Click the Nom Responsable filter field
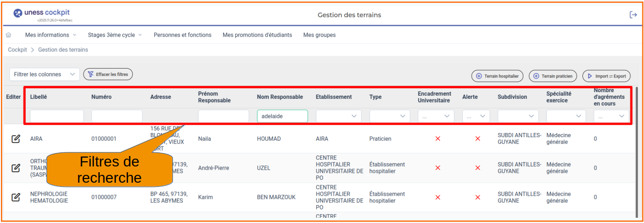The image size is (644, 223). click(x=282, y=116)
